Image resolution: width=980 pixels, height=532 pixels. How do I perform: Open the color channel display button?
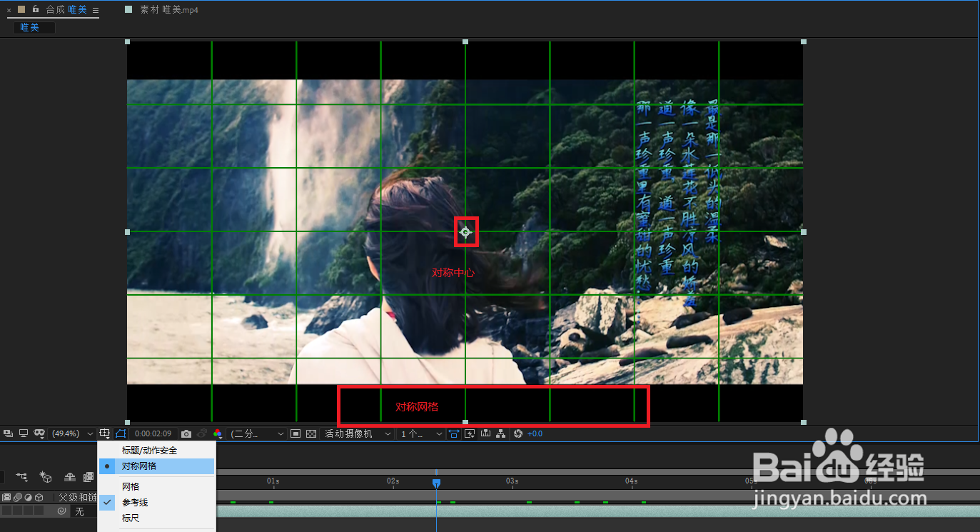[x=218, y=433]
